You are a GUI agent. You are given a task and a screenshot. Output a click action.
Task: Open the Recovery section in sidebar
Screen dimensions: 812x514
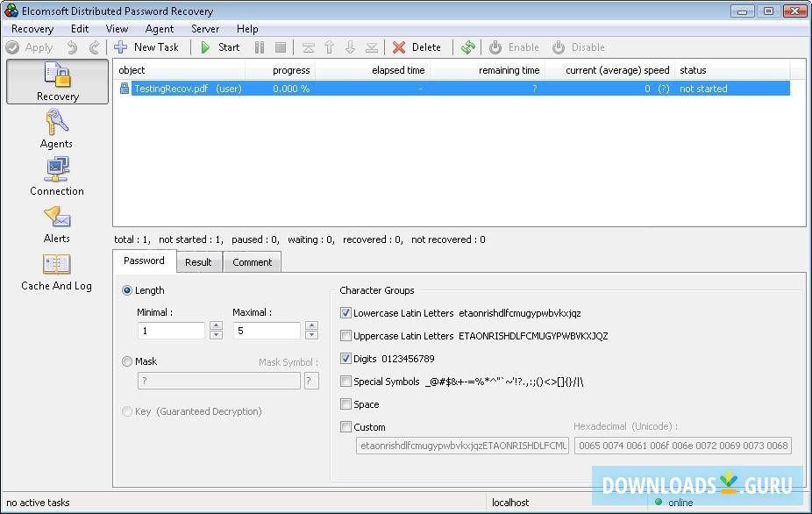pos(57,82)
